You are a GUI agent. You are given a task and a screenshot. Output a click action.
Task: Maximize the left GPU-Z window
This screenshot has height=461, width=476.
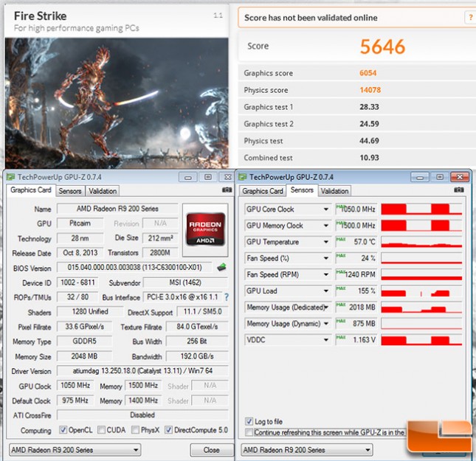(x=208, y=177)
